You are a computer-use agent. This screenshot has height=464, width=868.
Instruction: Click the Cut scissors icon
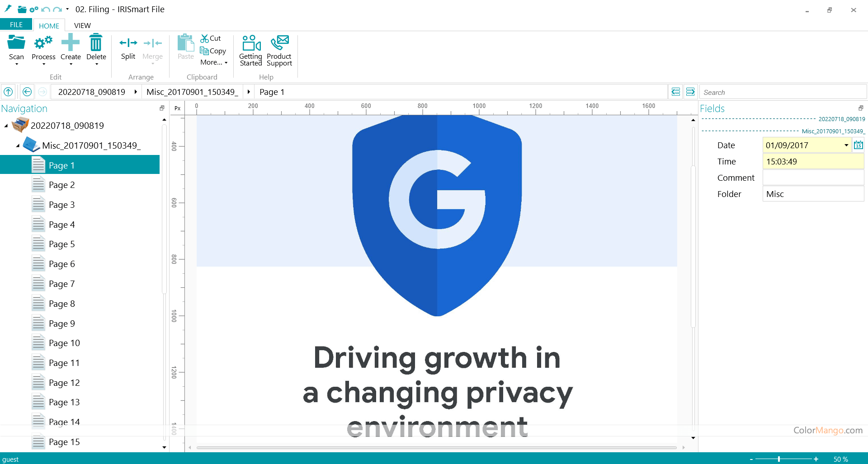click(205, 38)
